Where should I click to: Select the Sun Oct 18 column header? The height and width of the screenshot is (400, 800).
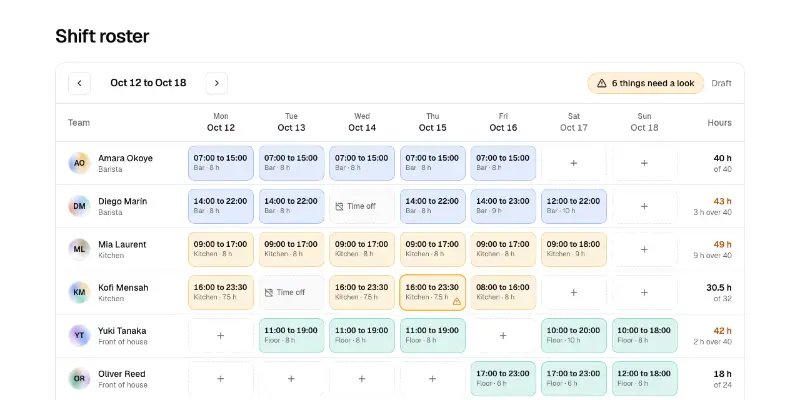click(644, 122)
